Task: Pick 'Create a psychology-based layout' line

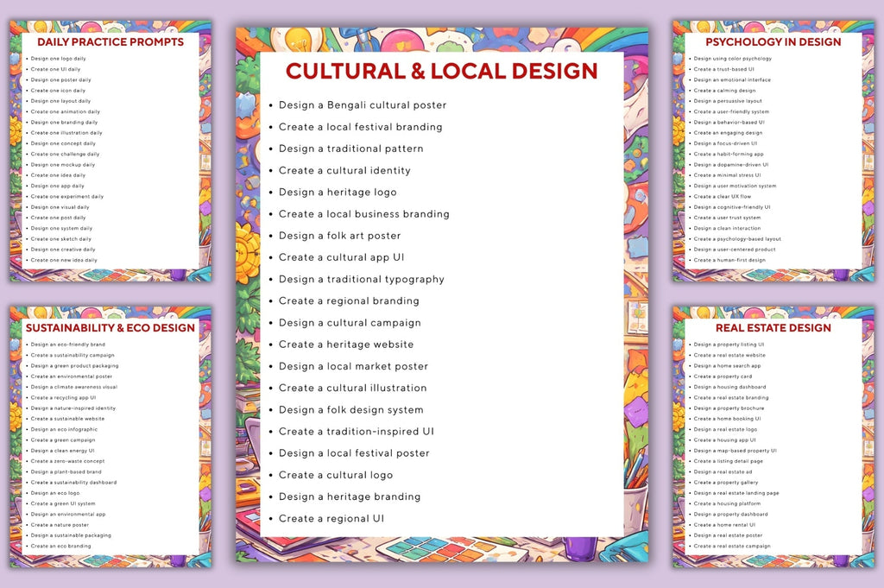Action: 737,239
